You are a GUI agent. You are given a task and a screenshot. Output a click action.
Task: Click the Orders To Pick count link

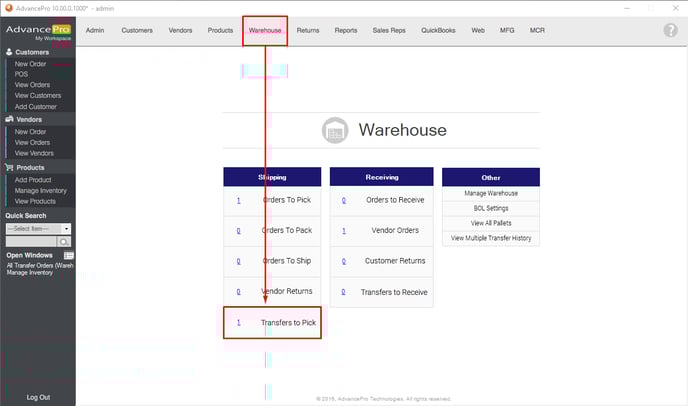(x=238, y=200)
